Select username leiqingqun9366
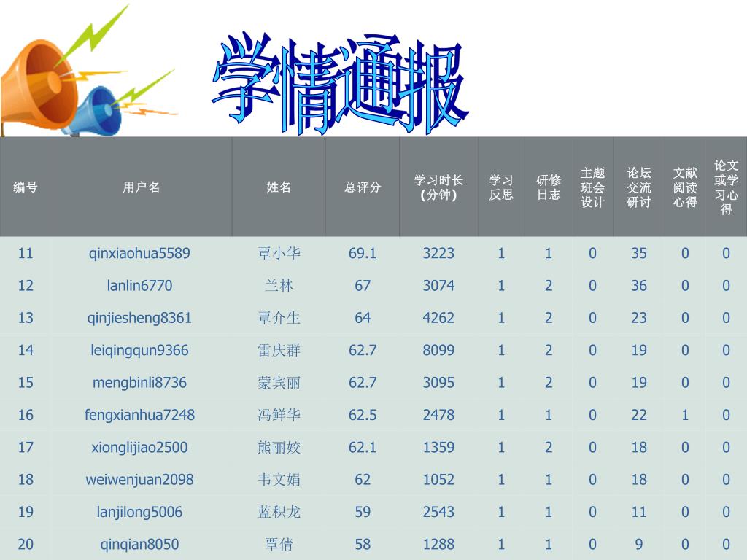The width and height of the screenshot is (747, 560). (139, 351)
